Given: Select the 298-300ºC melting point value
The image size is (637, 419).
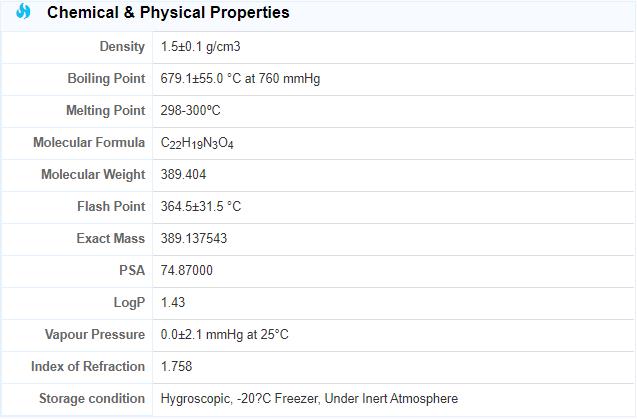Looking at the screenshot, I should (190, 111).
